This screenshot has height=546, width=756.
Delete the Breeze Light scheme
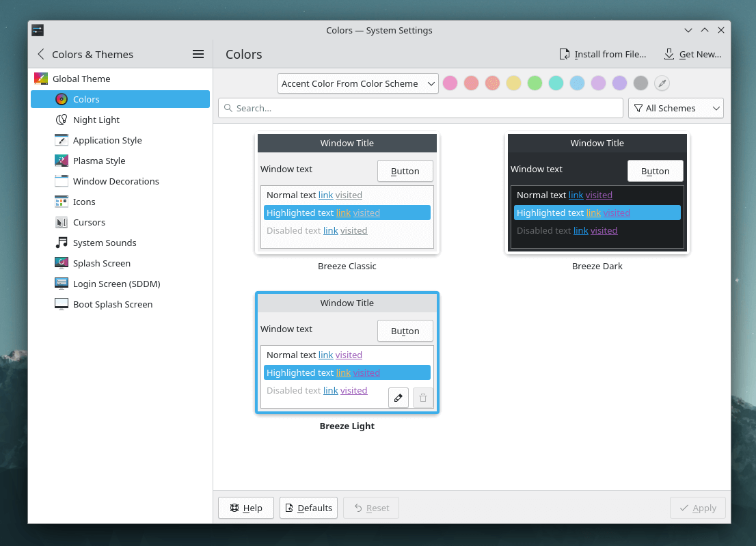click(x=423, y=397)
